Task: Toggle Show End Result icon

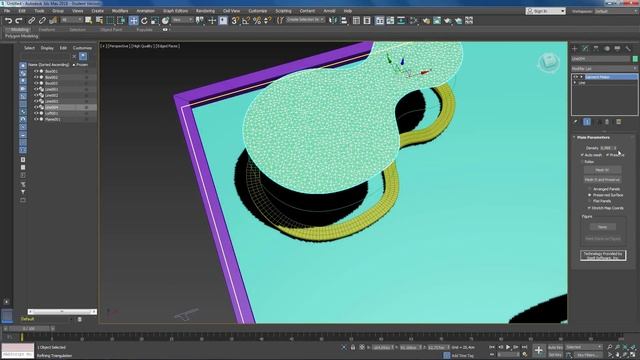Action: pos(587,122)
